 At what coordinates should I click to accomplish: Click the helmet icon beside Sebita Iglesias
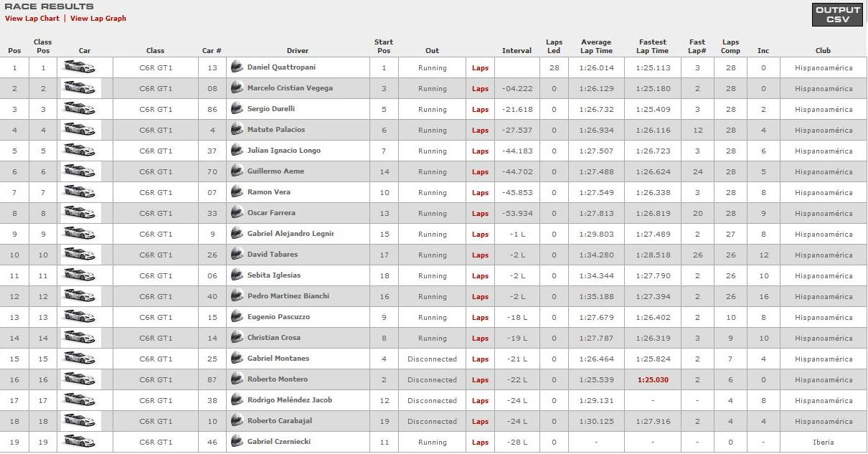(x=237, y=275)
